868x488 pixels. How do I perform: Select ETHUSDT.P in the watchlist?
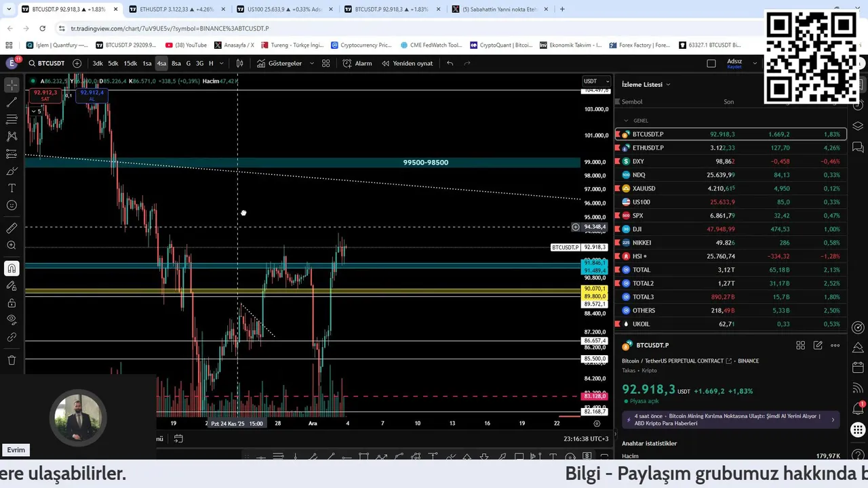(x=731, y=148)
